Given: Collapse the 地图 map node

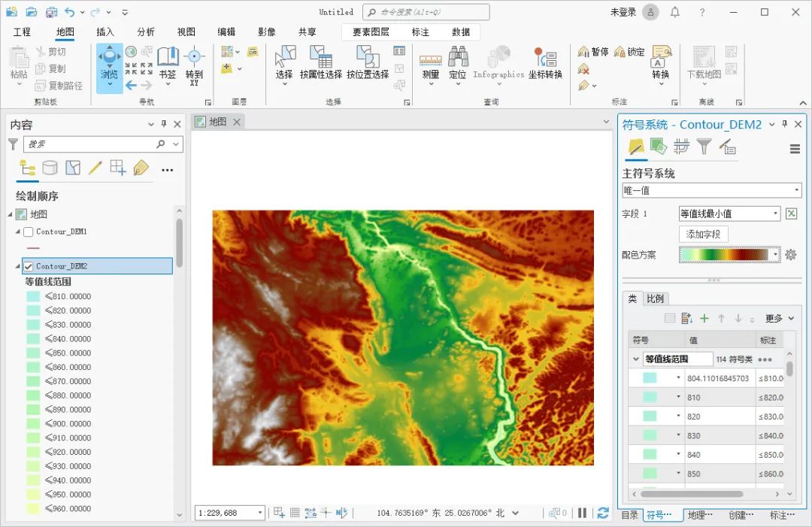Looking at the screenshot, I should (10, 214).
